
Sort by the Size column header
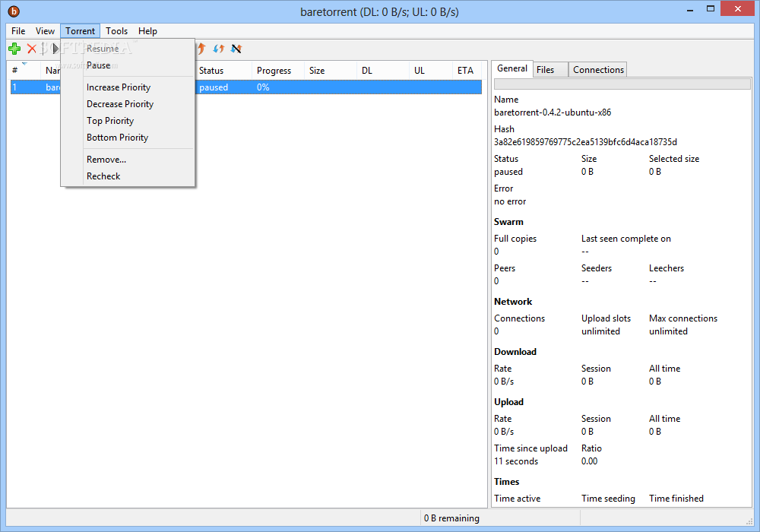click(x=330, y=70)
